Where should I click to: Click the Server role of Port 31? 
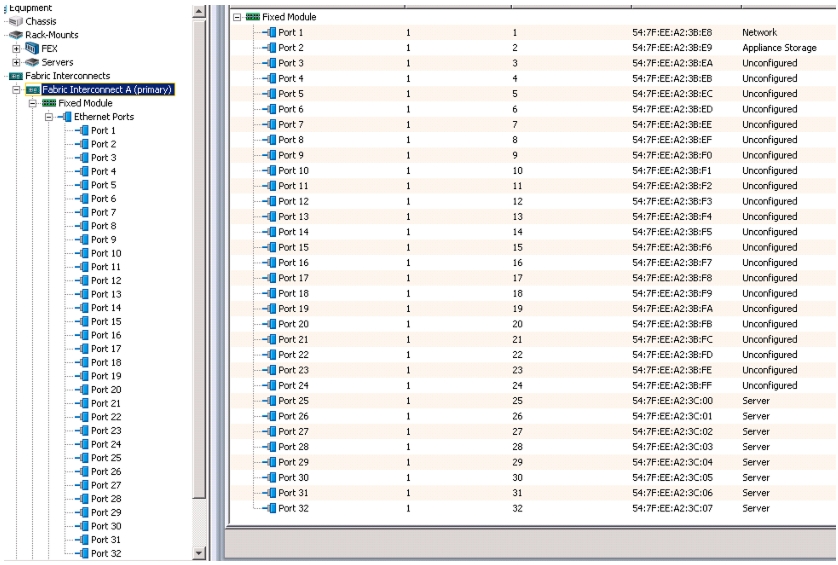click(x=756, y=493)
